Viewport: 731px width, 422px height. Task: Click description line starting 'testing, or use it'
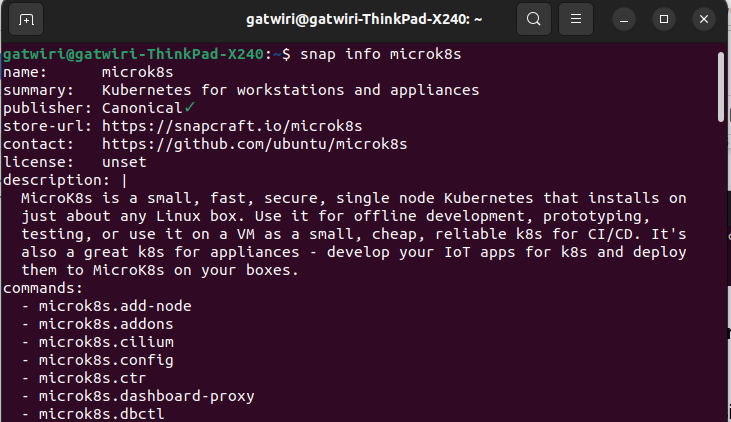(353, 234)
